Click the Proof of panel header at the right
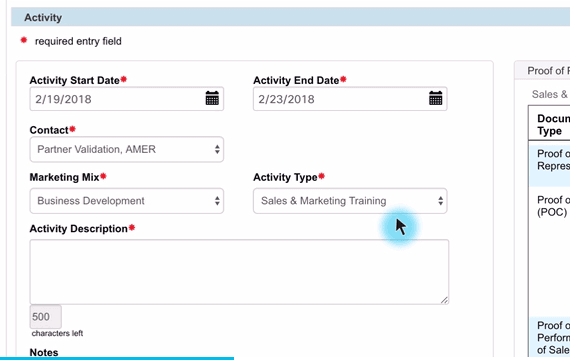 pyautogui.click(x=542, y=71)
